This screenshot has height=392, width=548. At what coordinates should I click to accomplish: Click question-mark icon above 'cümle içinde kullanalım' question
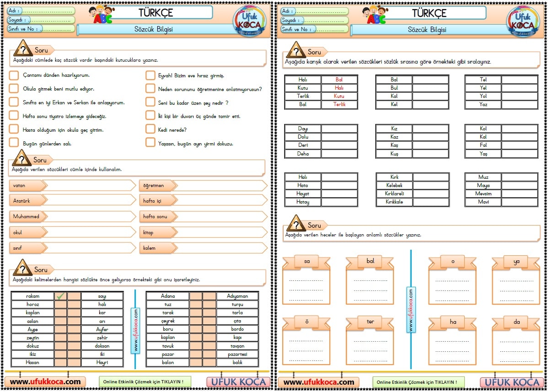[x=21, y=158]
